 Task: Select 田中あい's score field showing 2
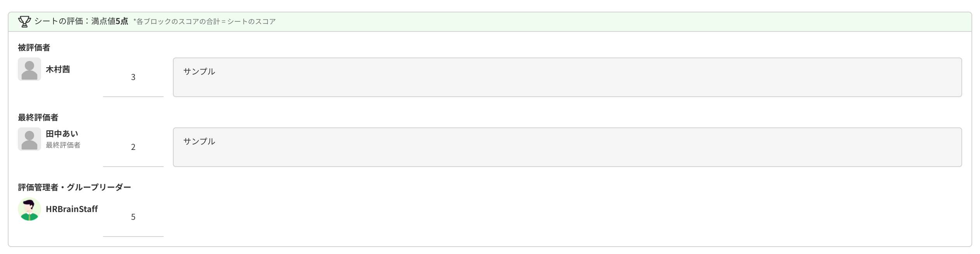[133, 147]
